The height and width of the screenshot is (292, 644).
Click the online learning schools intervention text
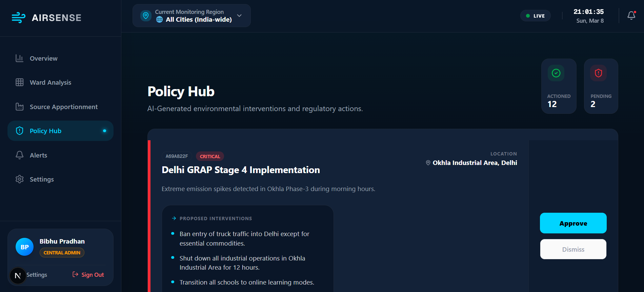[x=247, y=282]
